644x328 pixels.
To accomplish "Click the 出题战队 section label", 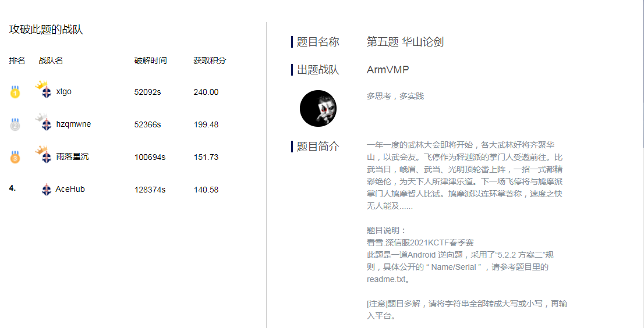I will point(318,70).
